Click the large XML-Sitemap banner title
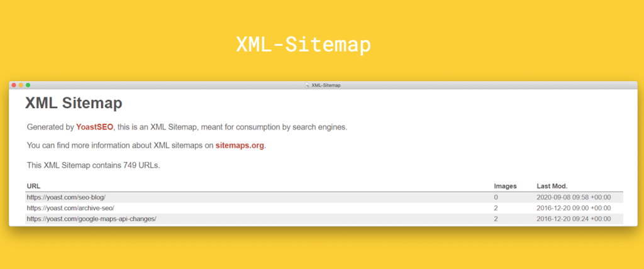The width and height of the screenshot is (644, 269). coord(303,45)
